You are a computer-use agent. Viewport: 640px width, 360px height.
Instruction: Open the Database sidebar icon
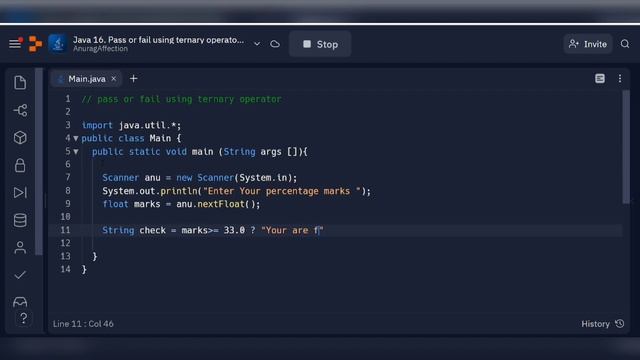[20, 220]
